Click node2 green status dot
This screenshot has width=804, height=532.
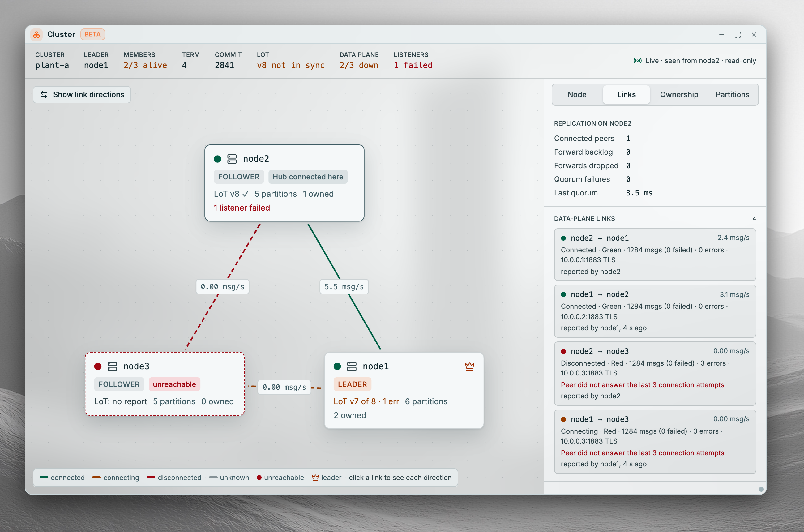[218, 159]
